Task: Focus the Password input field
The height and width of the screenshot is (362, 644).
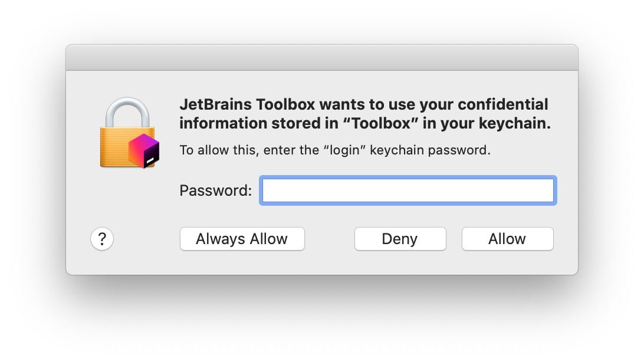Action: click(x=408, y=190)
